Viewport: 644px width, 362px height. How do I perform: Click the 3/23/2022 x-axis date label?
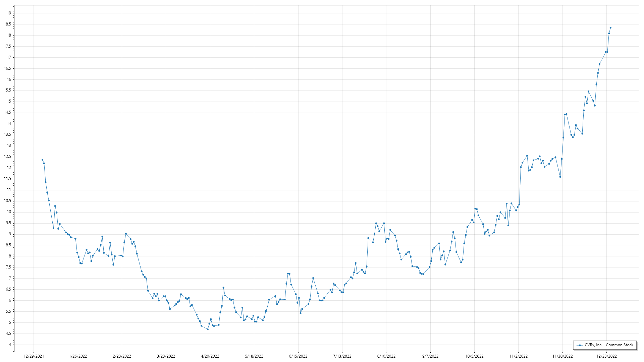[x=166, y=356]
